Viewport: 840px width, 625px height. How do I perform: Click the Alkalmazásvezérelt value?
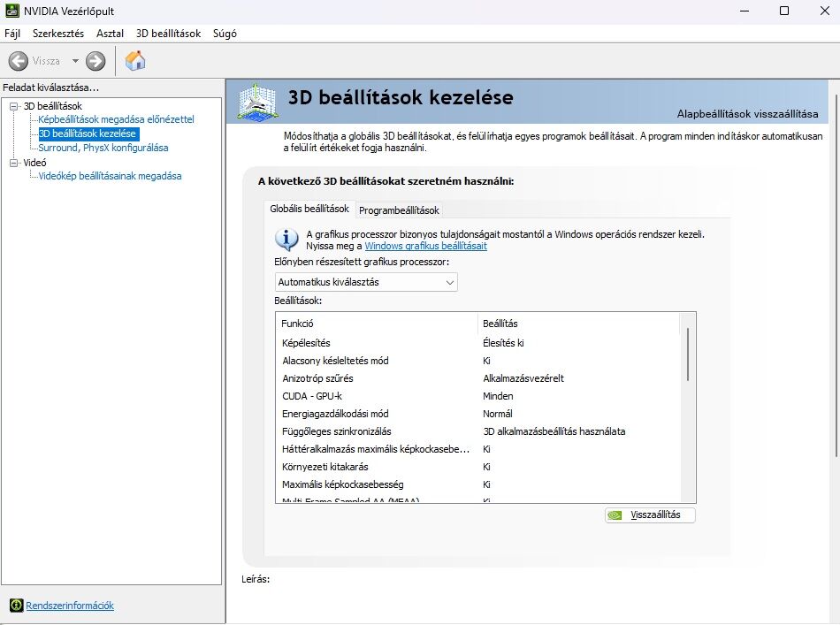point(523,378)
